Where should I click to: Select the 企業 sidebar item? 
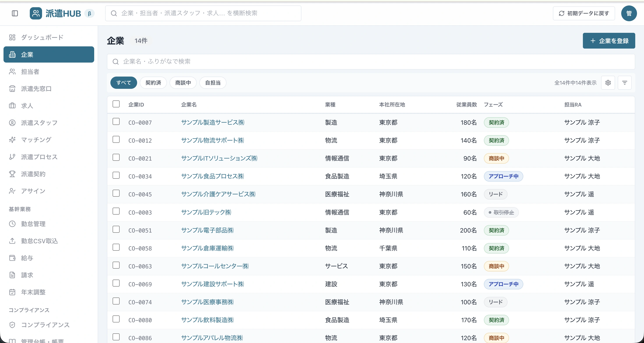49,54
